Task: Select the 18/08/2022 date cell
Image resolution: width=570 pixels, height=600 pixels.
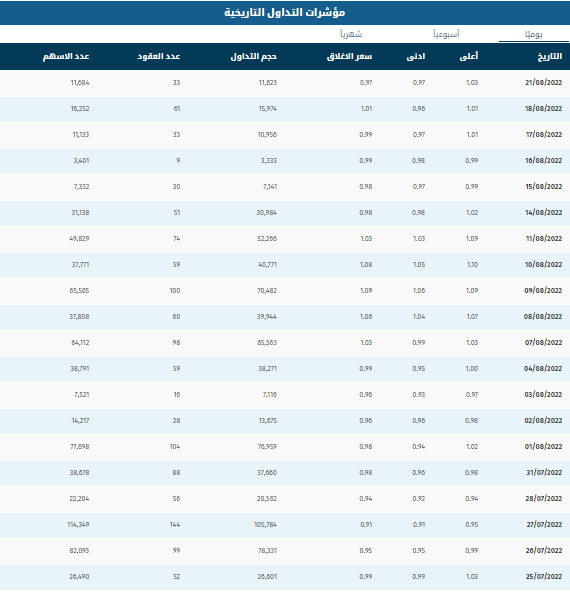Action: 543,109
